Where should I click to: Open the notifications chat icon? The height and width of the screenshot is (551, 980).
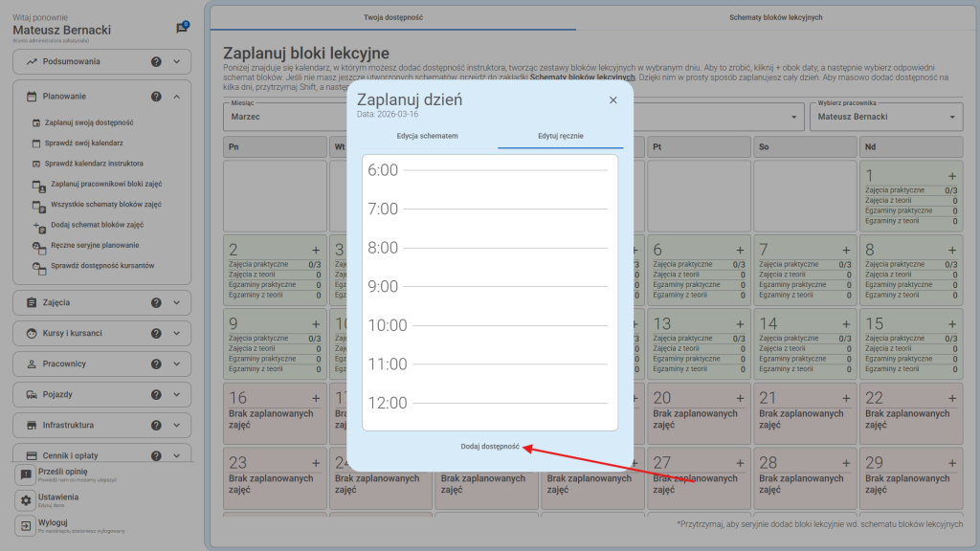pos(182,29)
